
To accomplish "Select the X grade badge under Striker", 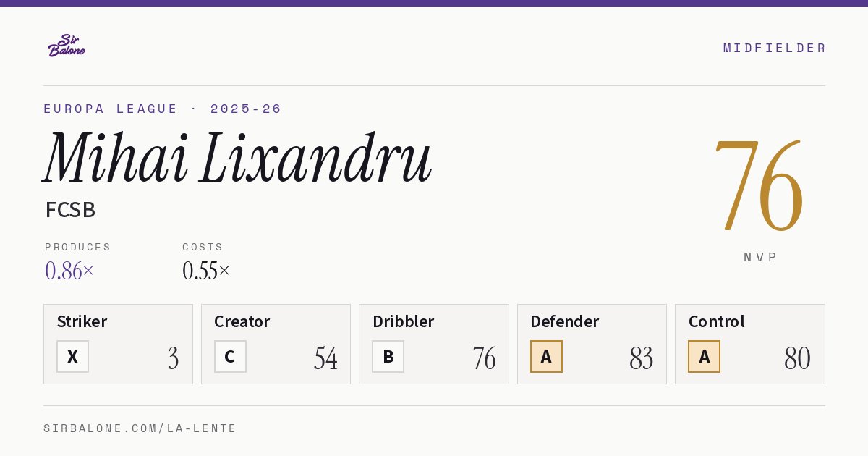I will point(72,356).
